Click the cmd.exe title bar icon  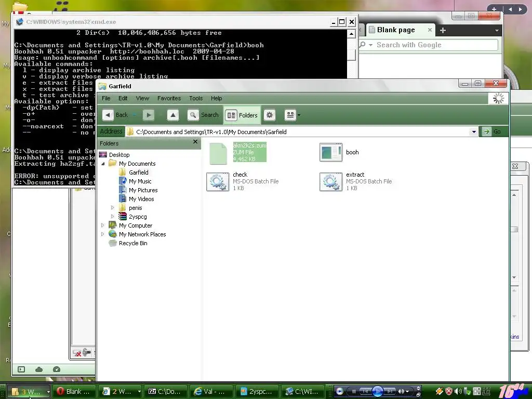pos(20,22)
